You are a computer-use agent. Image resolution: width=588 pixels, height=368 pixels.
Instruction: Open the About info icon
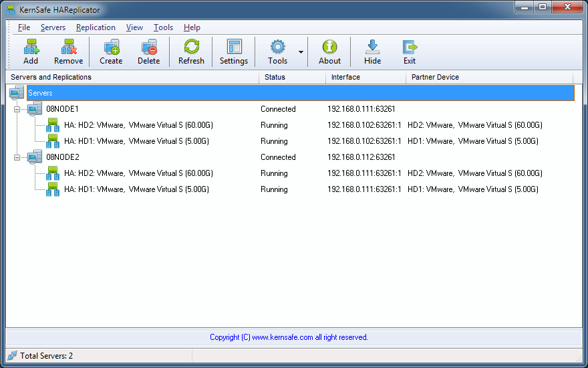point(329,47)
